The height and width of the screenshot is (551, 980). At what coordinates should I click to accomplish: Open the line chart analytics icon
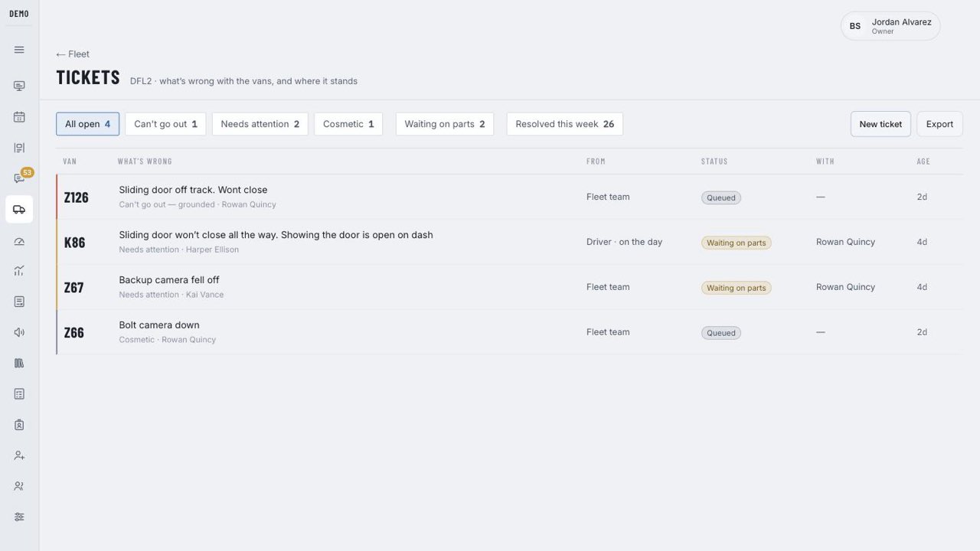coord(19,271)
